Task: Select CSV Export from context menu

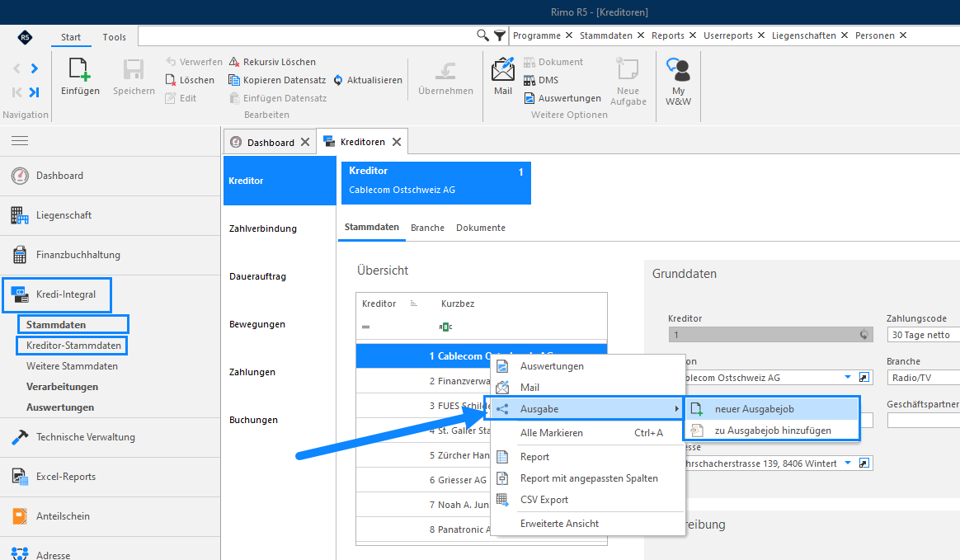Action: point(588,500)
